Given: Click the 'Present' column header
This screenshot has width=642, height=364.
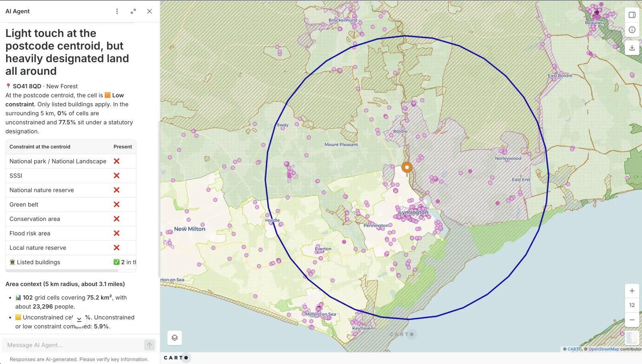Looking at the screenshot, I should click(x=123, y=147).
